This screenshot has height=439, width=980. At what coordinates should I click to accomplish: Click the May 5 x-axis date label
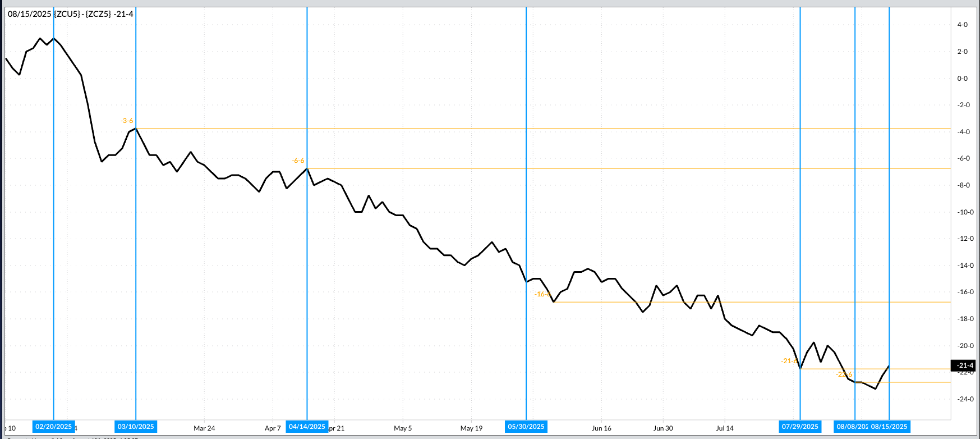[x=403, y=428]
